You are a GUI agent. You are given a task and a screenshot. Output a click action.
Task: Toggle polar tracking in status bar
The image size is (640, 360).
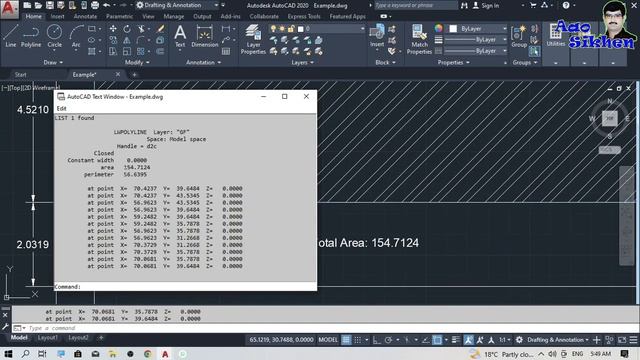coord(388,340)
